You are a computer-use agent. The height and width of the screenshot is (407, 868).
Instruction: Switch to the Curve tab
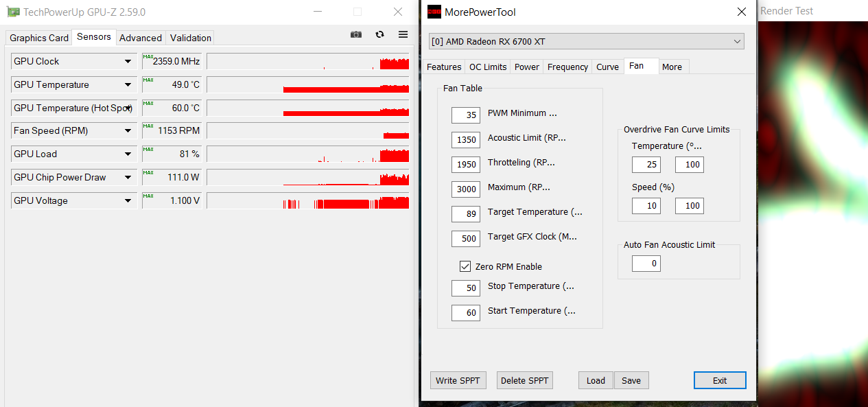coord(607,67)
